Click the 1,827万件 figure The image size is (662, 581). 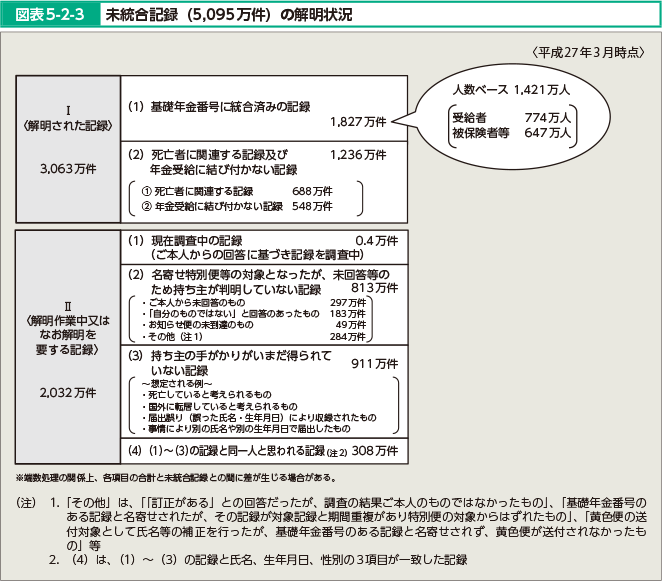(357, 122)
